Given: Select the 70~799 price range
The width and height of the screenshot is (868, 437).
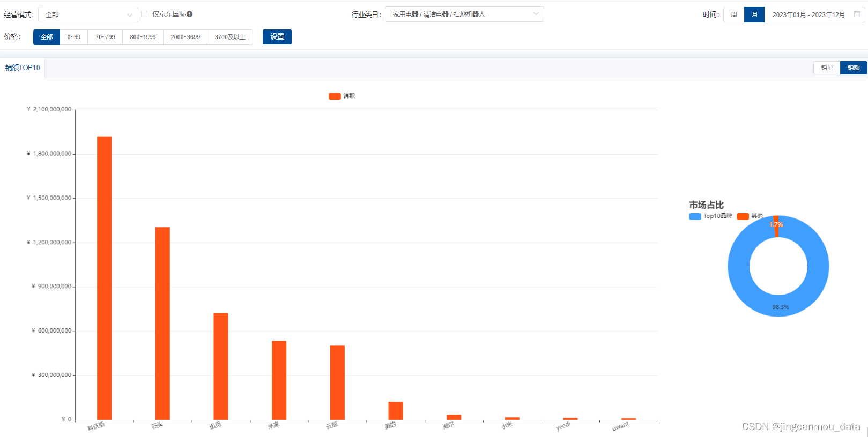Looking at the screenshot, I should [105, 37].
